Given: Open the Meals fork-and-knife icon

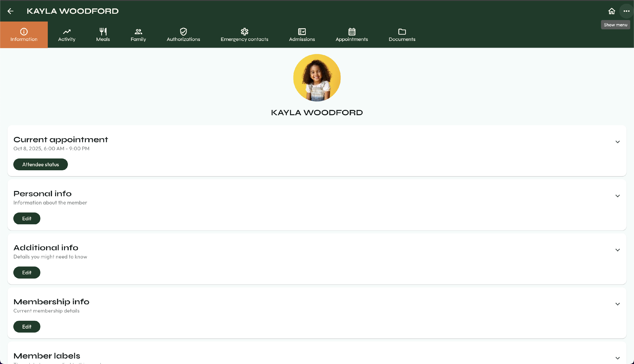Looking at the screenshot, I should point(103,31).
